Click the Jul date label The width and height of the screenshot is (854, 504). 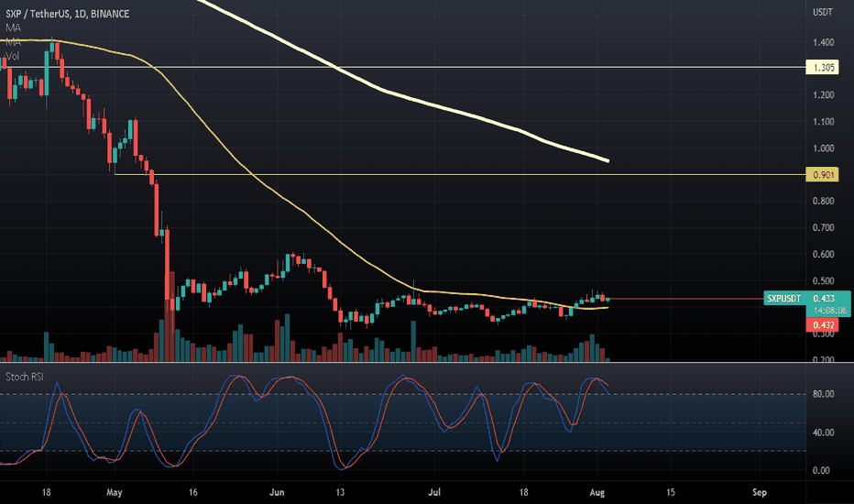point(434,493)
